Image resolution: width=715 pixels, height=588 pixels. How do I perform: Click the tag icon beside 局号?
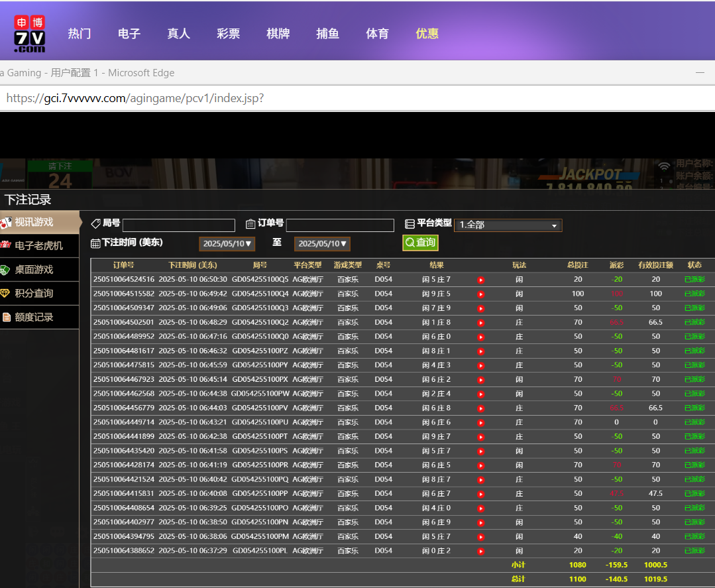pos(95,224)
